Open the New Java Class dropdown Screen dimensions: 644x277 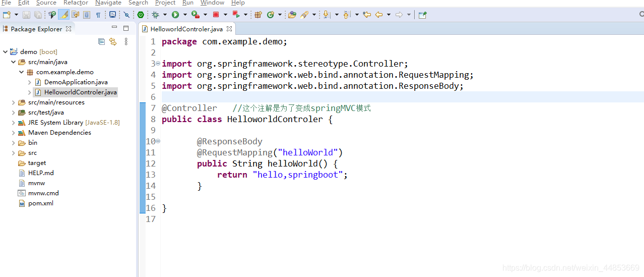point(280,15)
